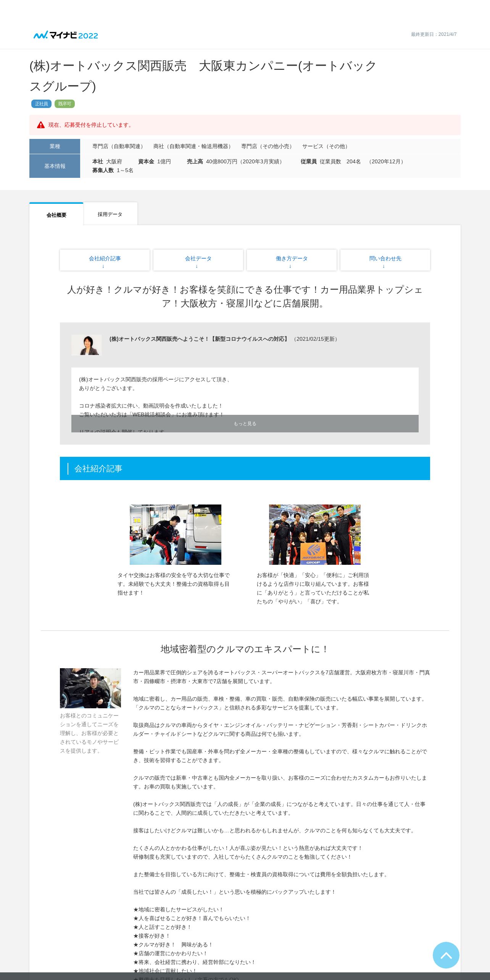Click the 基本情報 label cell
Image resolution: width=490 pixels, height=980 pixels.
pyautogui.click(x=55, y=166)
